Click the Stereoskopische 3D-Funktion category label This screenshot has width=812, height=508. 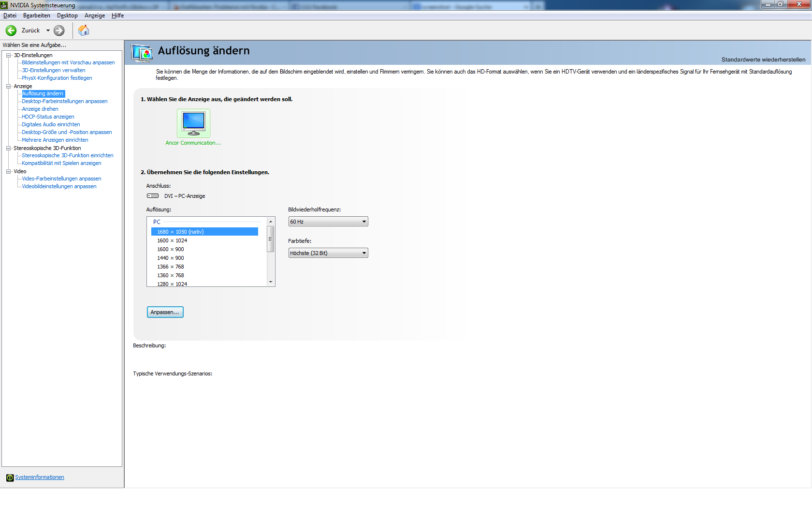tap(47, 148)
